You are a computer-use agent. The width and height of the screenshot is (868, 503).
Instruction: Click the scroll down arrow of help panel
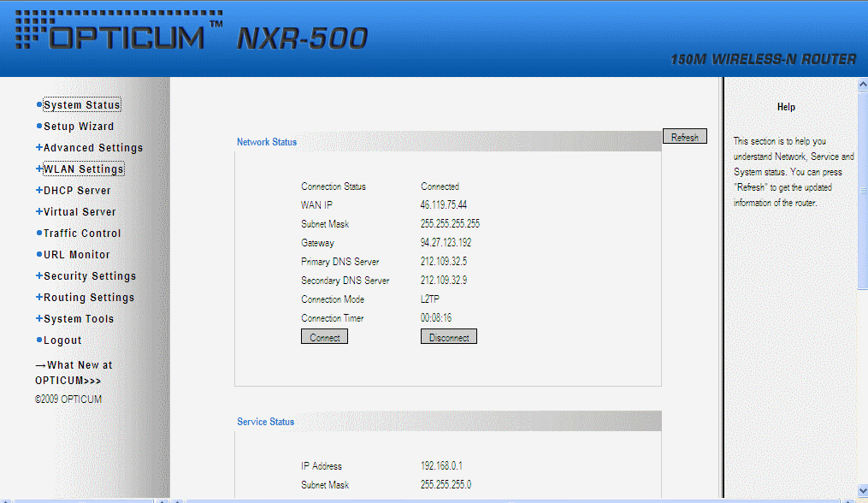click(x=863, y=491)
